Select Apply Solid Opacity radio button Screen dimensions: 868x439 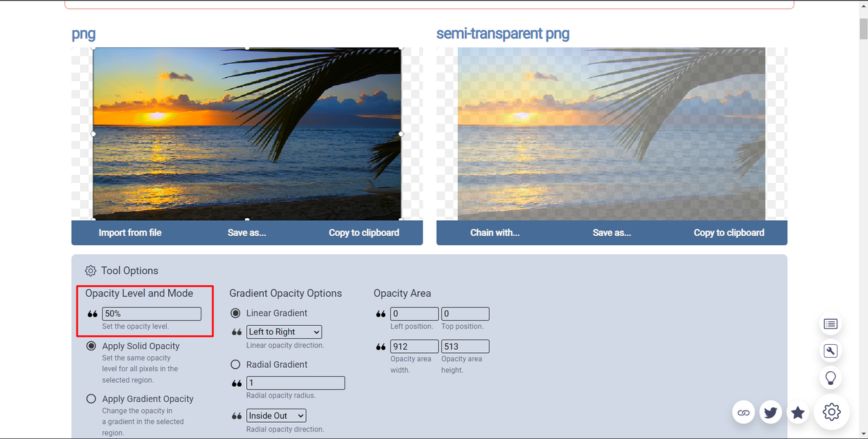(91, 346)
